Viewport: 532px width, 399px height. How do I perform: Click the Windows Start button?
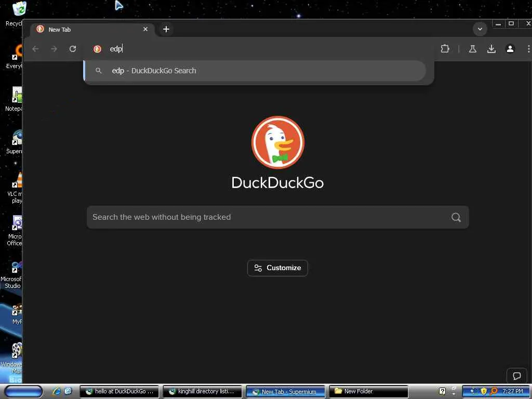click(23, 391)
